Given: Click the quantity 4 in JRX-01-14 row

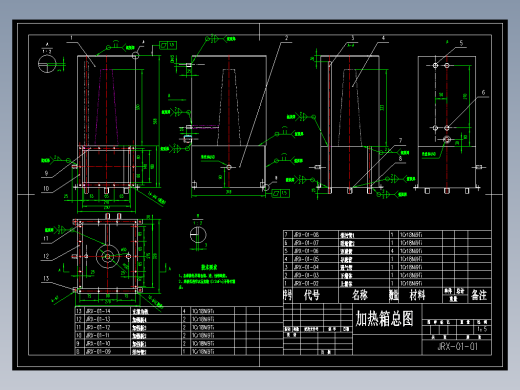Looking at the screenshot, I should [184, 311].
